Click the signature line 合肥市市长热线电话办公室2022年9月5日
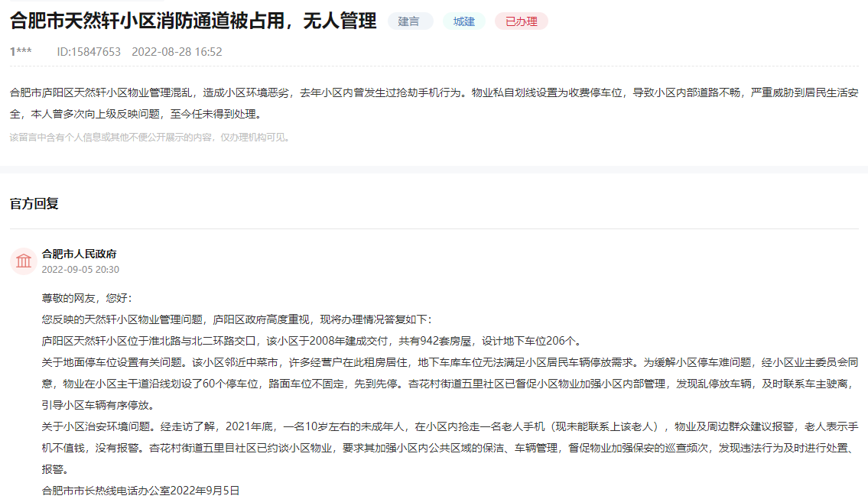This screenshot has height=499, width=868. (141, 491)
